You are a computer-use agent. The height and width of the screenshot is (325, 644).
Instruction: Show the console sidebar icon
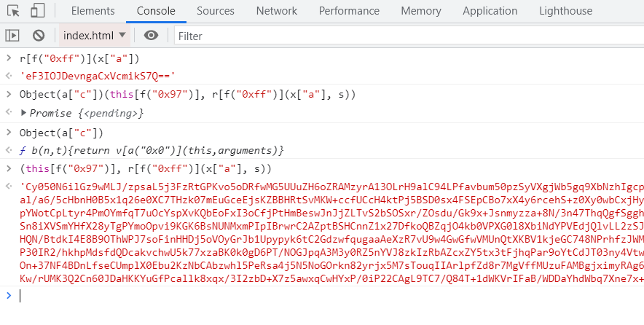12,36
